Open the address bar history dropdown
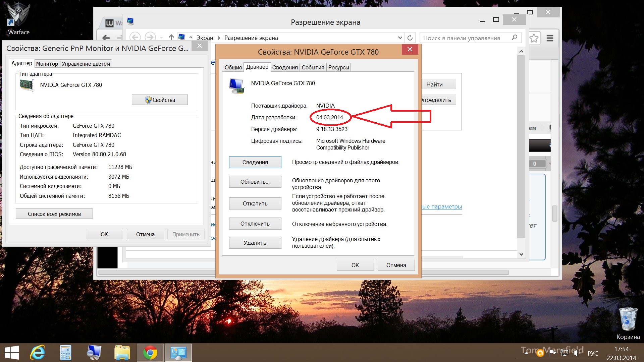 pos(400,38)
